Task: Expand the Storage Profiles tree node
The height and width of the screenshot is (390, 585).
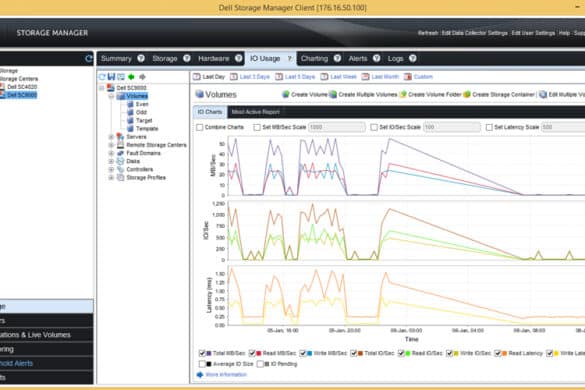Action: pos(111,178)
